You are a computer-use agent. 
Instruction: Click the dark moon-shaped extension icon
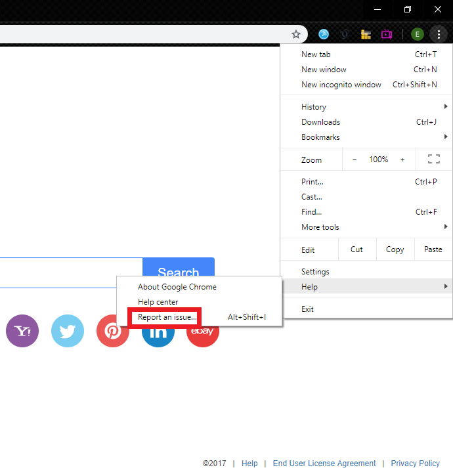[345, 34]
